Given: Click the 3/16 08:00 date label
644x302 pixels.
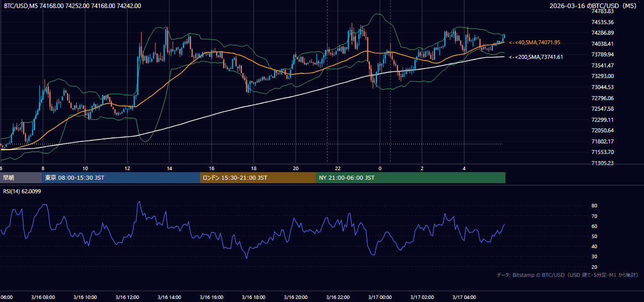Looking at the screenshot, I should (x=43, y=297).
